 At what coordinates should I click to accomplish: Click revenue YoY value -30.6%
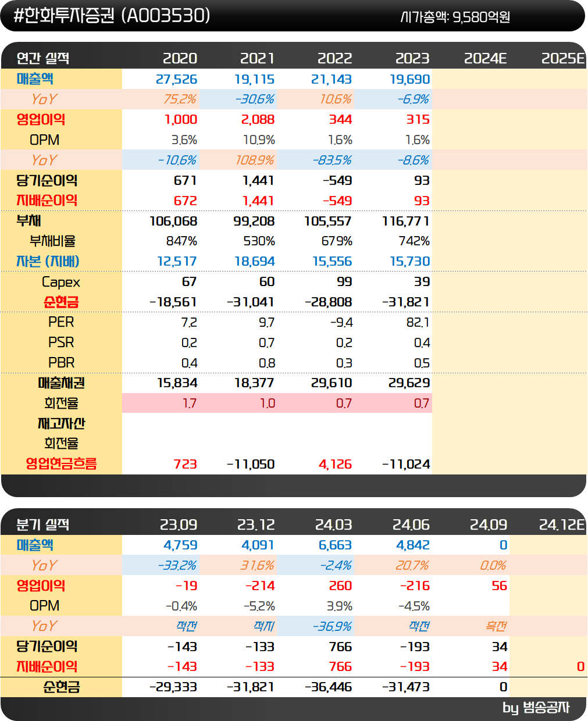tap(255, 99)
